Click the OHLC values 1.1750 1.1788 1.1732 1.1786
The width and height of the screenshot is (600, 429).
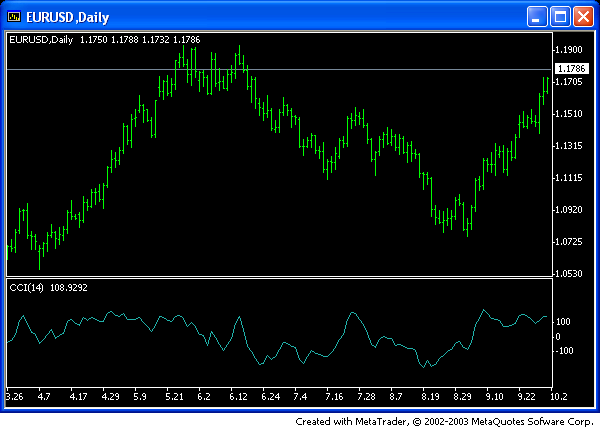pyautogui.click(x=140, y=40)
